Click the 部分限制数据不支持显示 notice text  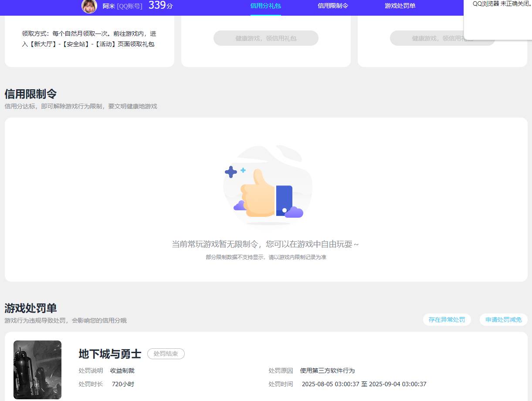click(267, 257)
